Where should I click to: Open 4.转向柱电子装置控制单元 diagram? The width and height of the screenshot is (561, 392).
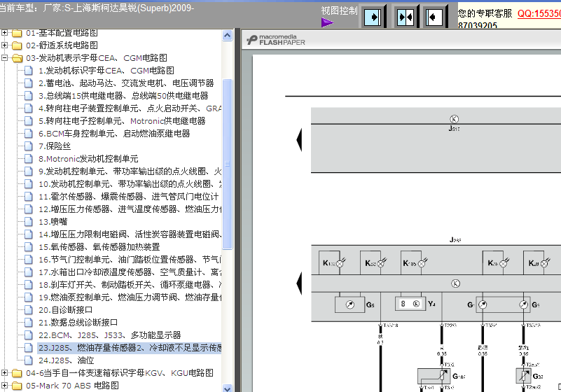(130, 108)
